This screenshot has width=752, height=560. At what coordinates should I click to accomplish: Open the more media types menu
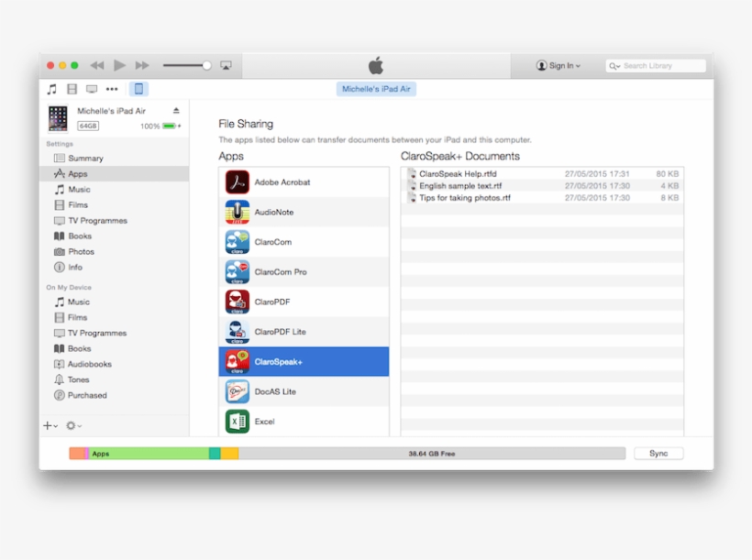click(x=113, y=89)
